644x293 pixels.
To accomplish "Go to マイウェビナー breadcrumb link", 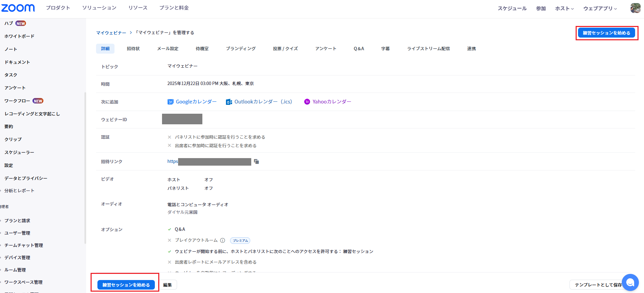I will 111,33.
